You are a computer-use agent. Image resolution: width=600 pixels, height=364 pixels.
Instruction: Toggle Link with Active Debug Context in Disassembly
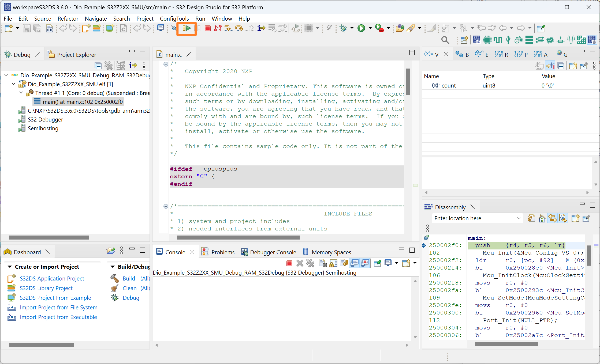click(552, 218)
